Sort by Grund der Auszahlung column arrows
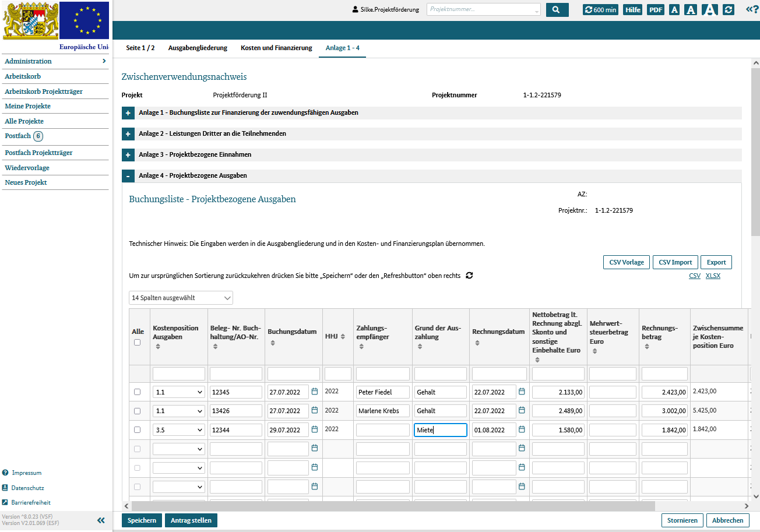 (x=419, y=347)
